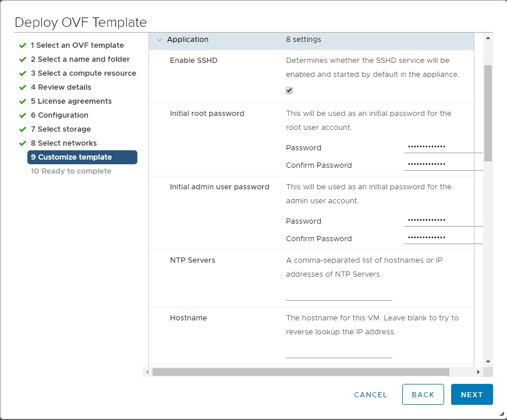Select step "10 Ready to complete"
This screenshot has height=420, width=507.
tap(72, 171)
